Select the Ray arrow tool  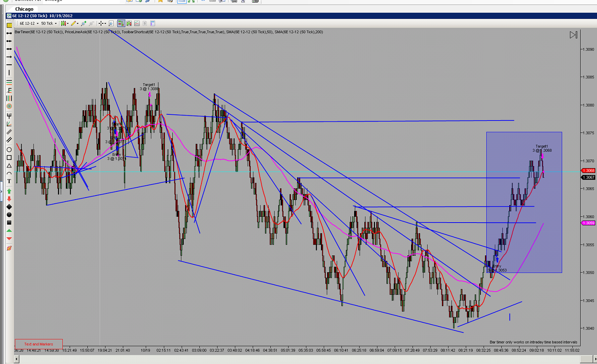click(x=9, y=57)
